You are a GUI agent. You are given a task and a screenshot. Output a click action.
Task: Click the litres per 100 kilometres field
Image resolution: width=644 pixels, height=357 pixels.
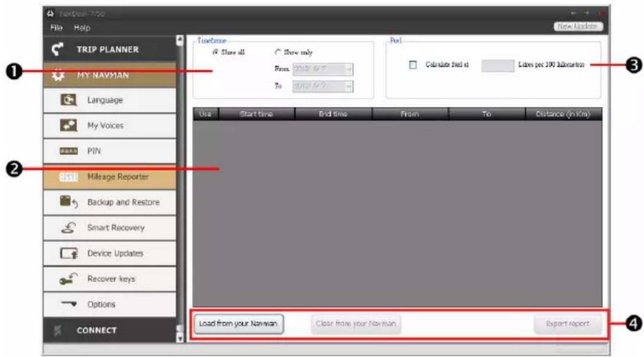(498, 66)
